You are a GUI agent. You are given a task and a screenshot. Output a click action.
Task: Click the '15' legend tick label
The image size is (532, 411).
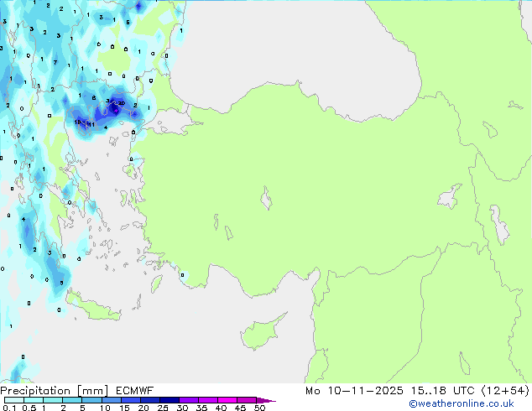click(124, 408)
